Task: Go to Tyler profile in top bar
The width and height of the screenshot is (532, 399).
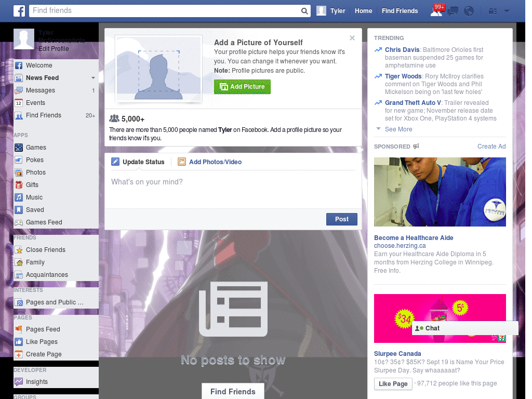Action: (338, 11)
